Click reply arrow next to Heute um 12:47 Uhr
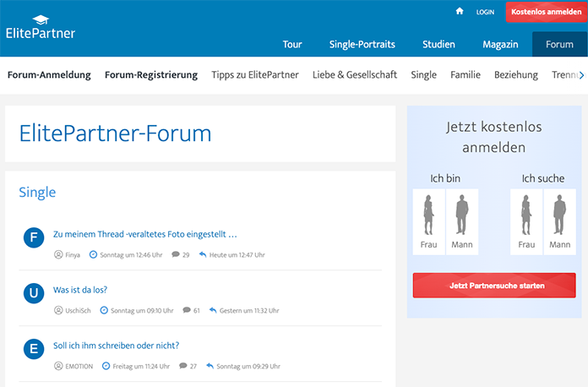This screenshot has width=588, height=387. [x=203, y=254]
